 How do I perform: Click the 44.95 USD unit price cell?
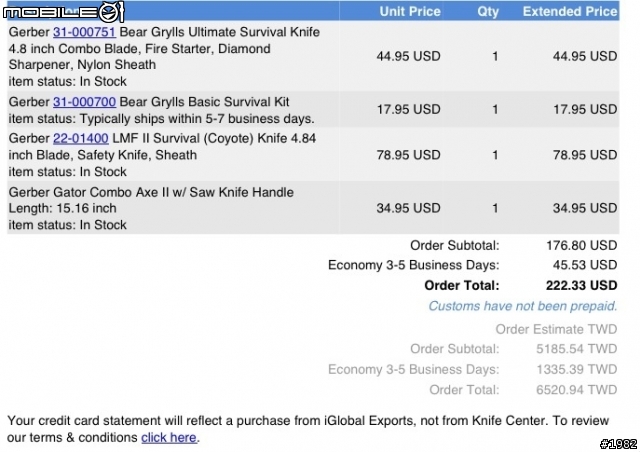pos(408,56)
